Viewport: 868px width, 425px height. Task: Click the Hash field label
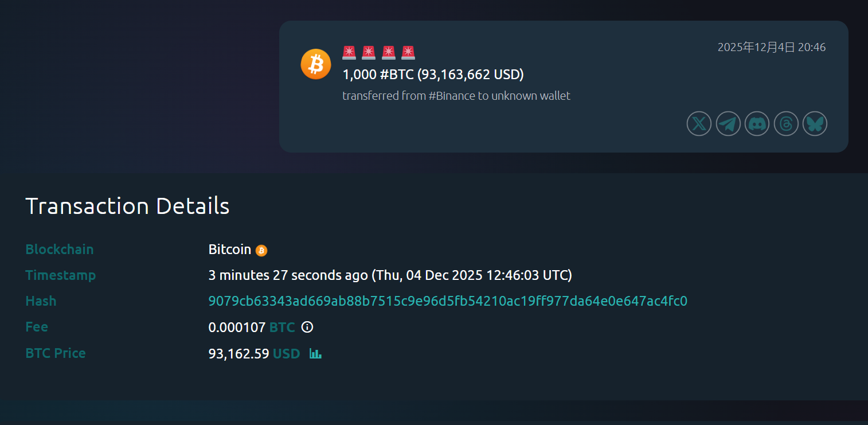point(41,301)
